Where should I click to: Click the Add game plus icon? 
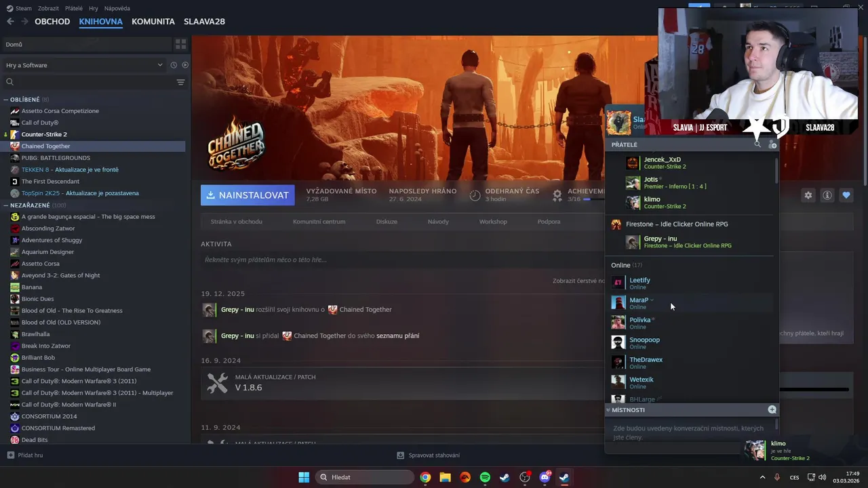[x=10, y=455]
